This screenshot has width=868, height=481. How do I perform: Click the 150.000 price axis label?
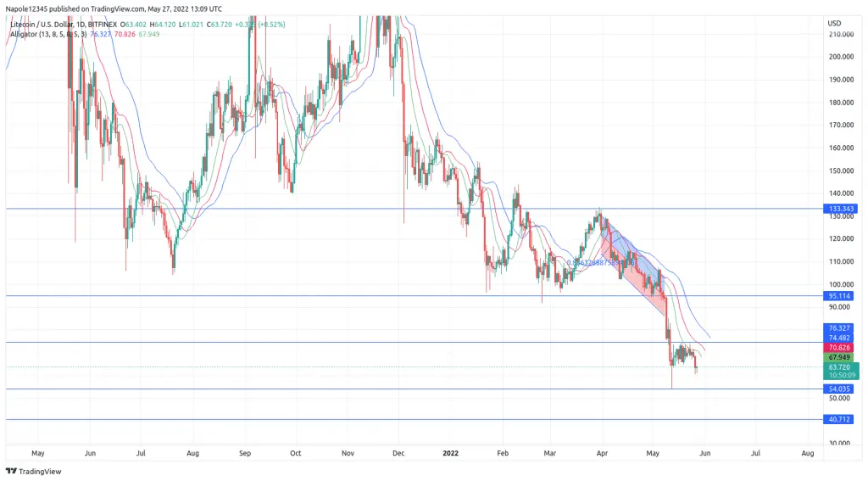tap(841, 171)
